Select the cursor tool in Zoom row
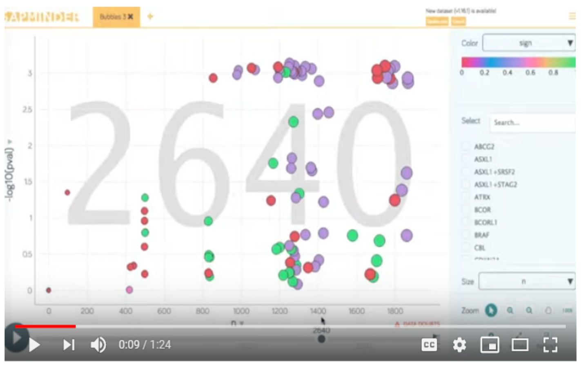Viewport: 588px width, 368px height. click(491, 310)
